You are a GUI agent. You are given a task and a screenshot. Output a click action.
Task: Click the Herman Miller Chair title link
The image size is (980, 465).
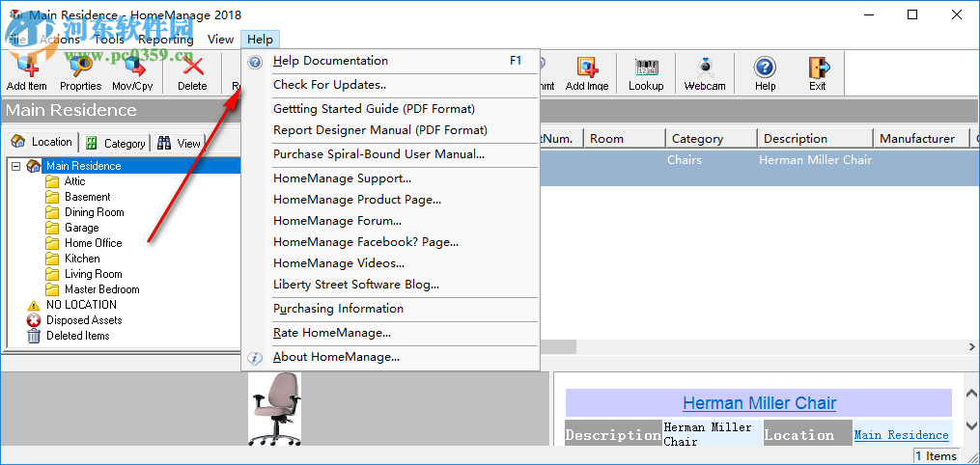759,403
